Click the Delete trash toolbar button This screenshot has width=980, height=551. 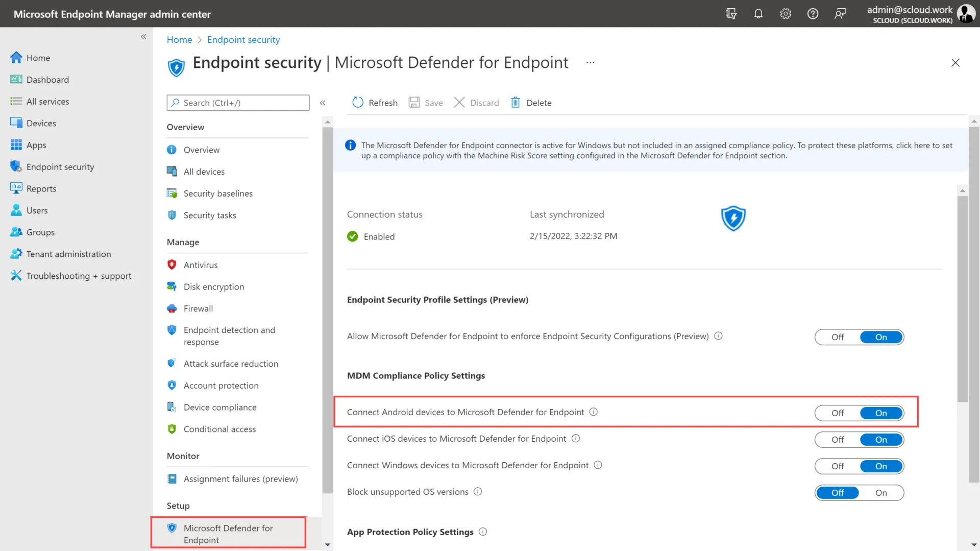click(x=531, y=103)
